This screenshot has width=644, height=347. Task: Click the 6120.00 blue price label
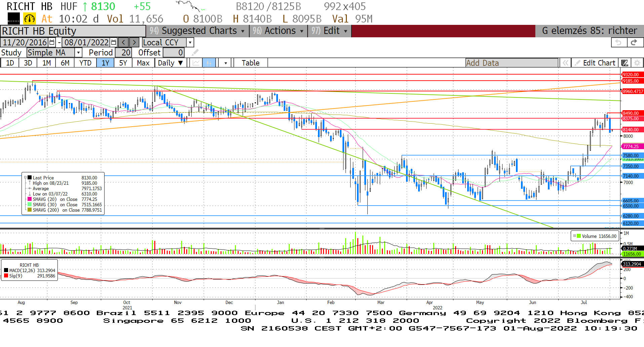click(632, 223)
